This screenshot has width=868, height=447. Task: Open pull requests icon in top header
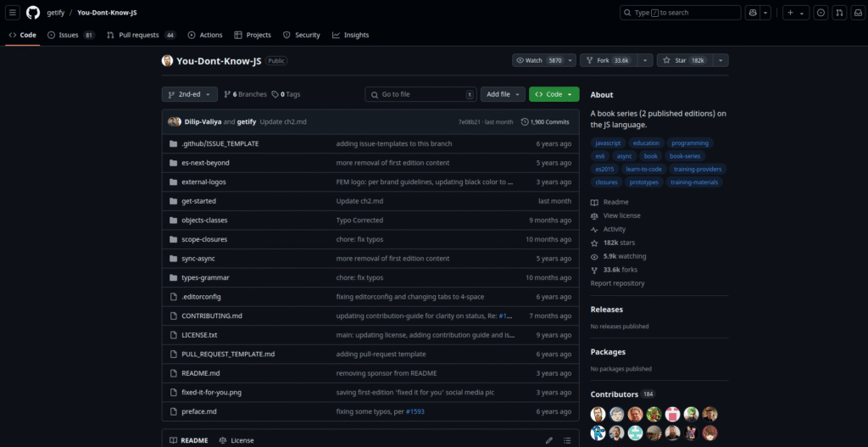839,12
